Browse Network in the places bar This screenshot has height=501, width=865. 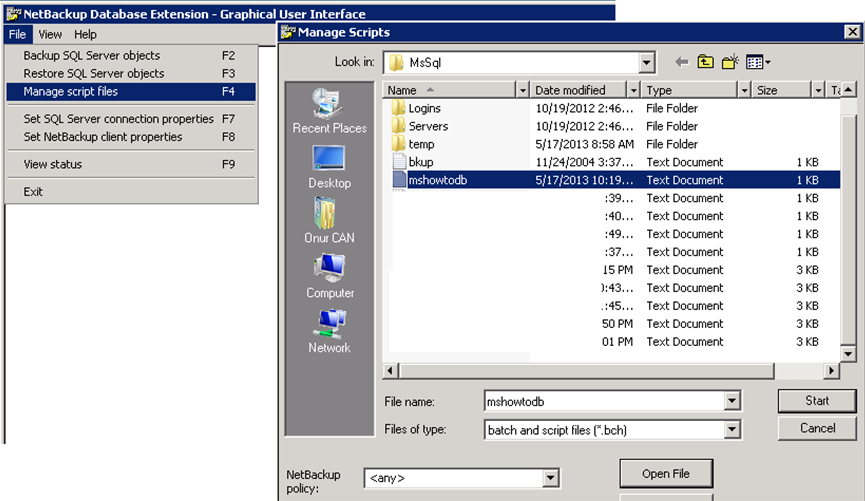pyautogui.click(x=329, y=331)
